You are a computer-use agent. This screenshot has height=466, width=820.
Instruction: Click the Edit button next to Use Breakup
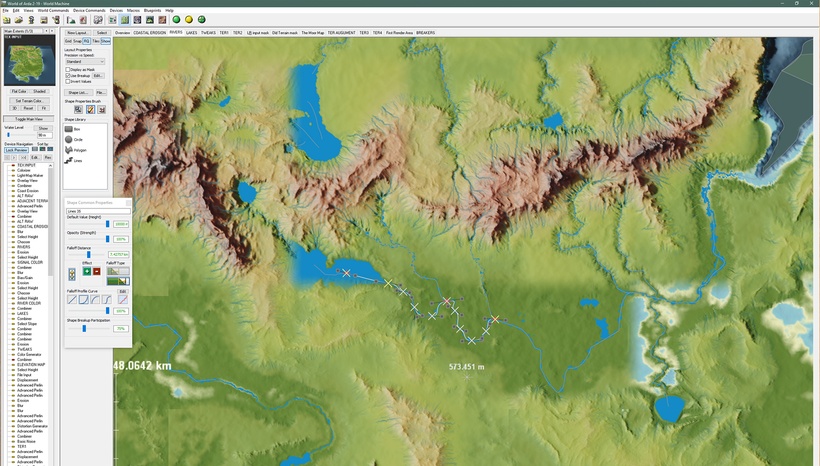pos(98,76)
